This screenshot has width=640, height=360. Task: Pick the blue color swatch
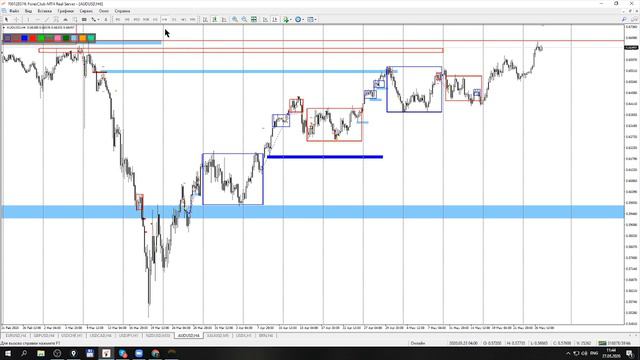click(x=24, y=38)
